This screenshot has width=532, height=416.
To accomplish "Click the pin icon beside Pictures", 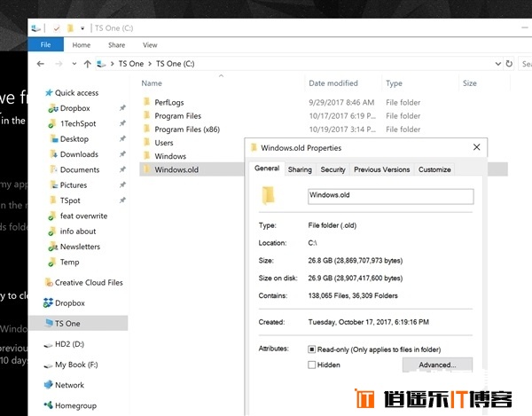I will pyautogui.click(x=122, y=184).
